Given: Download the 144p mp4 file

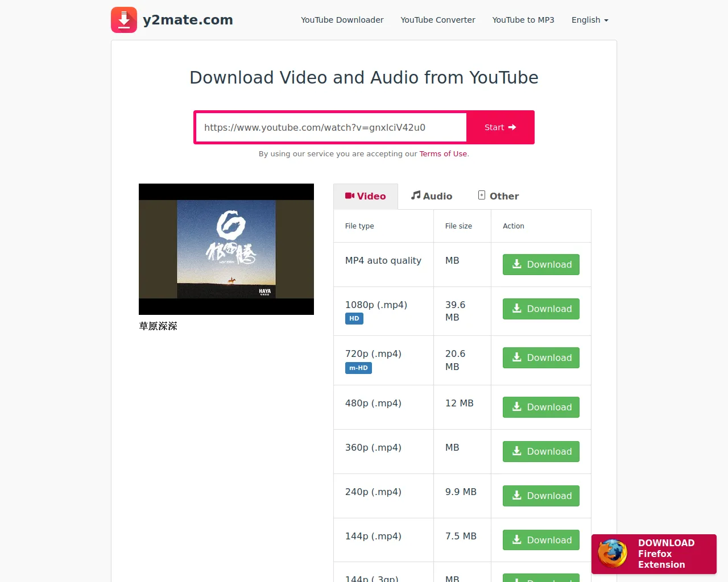Looking at the screenshot, I should 541,540.
